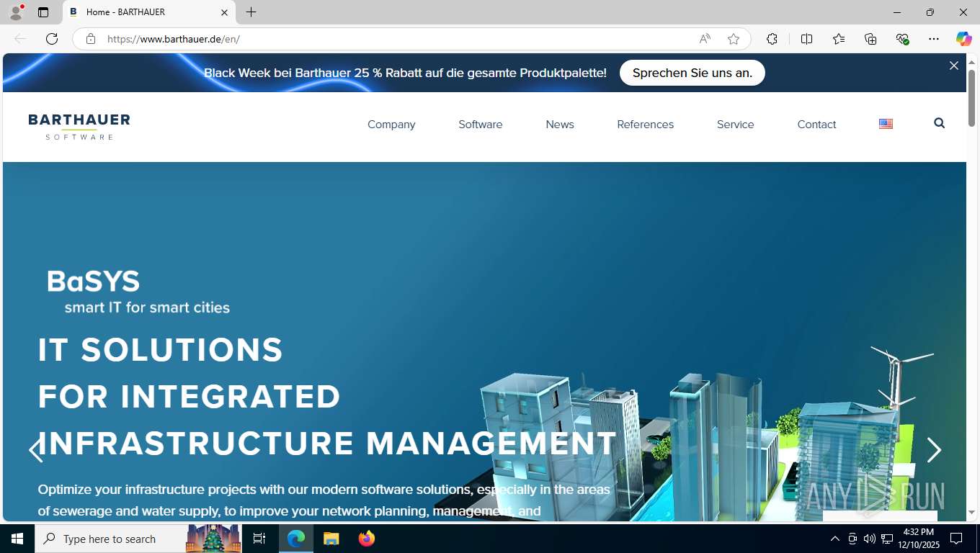
Task: Toggle the Split screen view
Action: click(806, 39)
